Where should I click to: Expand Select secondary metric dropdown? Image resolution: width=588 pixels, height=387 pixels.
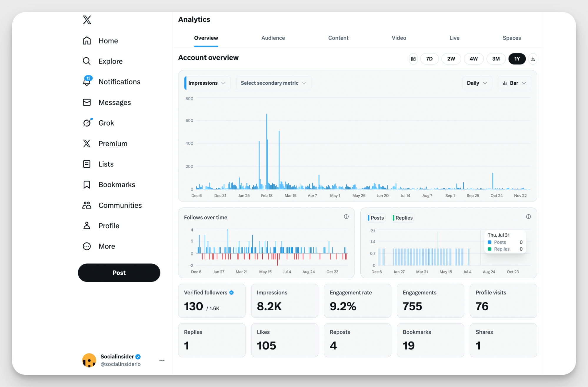click(x=273, y=83)
